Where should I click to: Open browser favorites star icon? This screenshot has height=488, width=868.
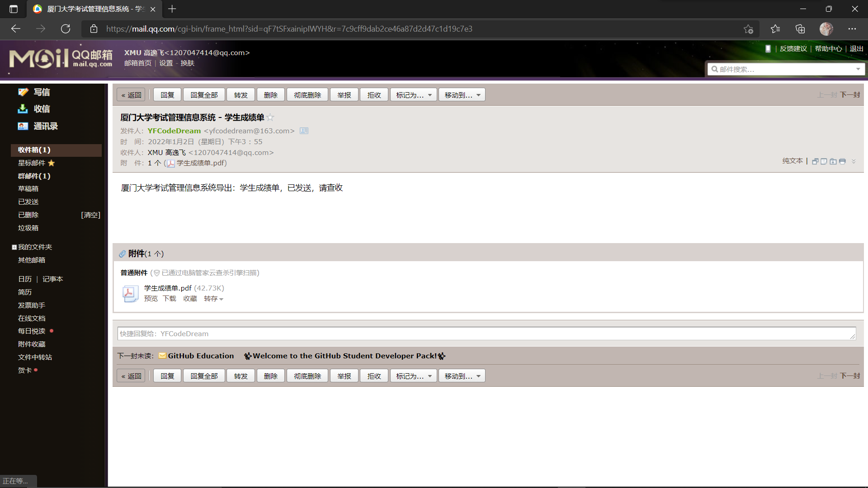(x=775, y=29)
